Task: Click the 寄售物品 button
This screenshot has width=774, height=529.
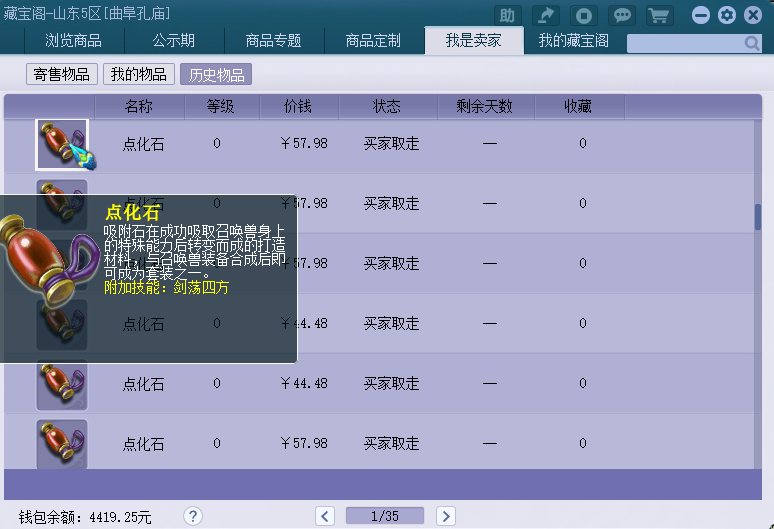Action: pyautogui.click(x=62, y=75)
